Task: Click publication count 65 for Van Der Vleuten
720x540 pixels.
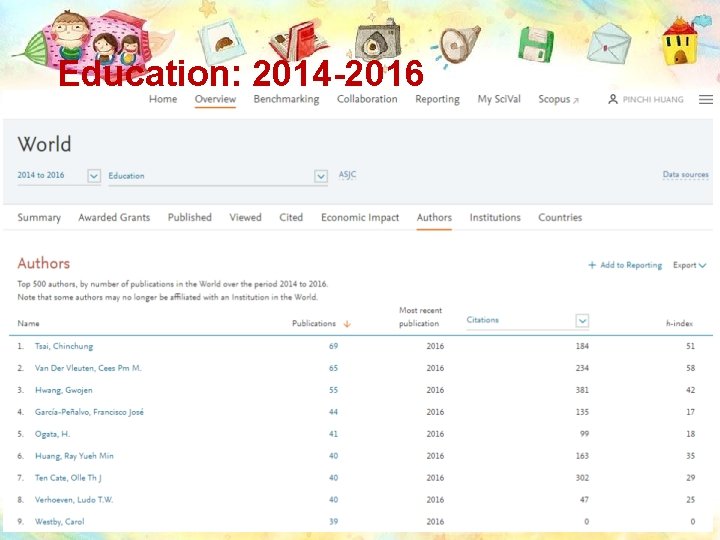Action: click(333, 368)
